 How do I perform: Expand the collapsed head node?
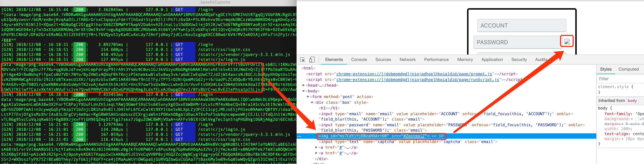pyautogui.click(x=303, y=85)
